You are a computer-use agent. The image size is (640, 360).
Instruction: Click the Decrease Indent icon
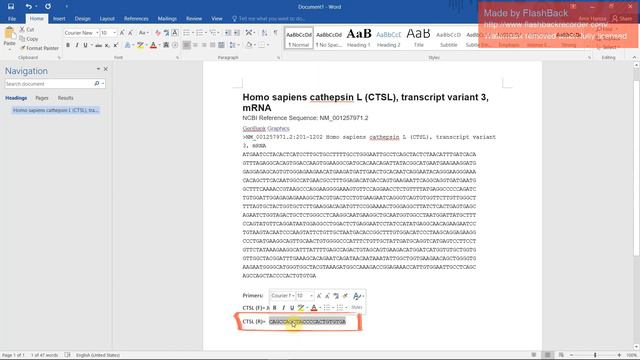(x=228, y=33)
